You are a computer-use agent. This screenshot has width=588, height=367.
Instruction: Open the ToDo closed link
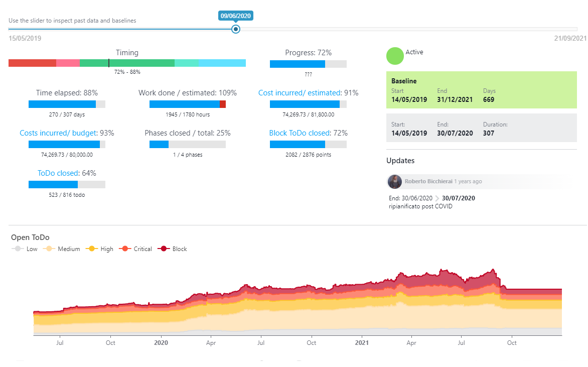59,173
